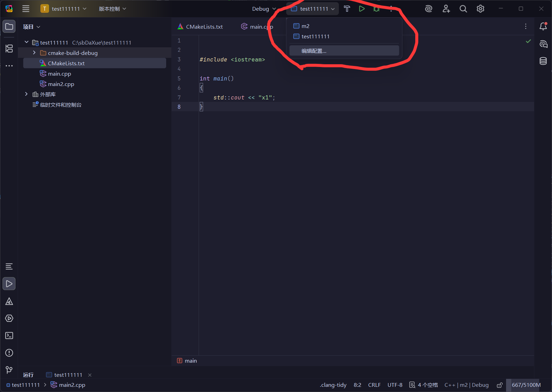This screenshot has width=552, height=392.
Task: Click 编辑配置... to edit configurations
Action: coord(314,51)
